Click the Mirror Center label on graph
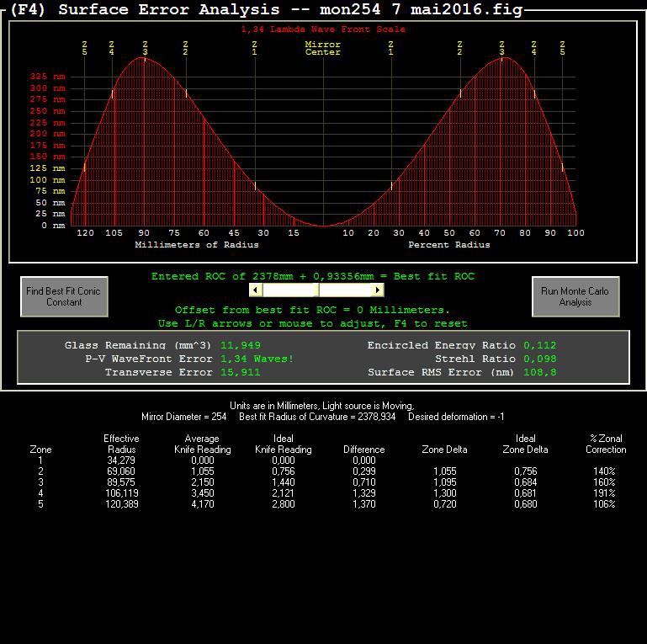 pyautogui.click(x=323, y=48)
